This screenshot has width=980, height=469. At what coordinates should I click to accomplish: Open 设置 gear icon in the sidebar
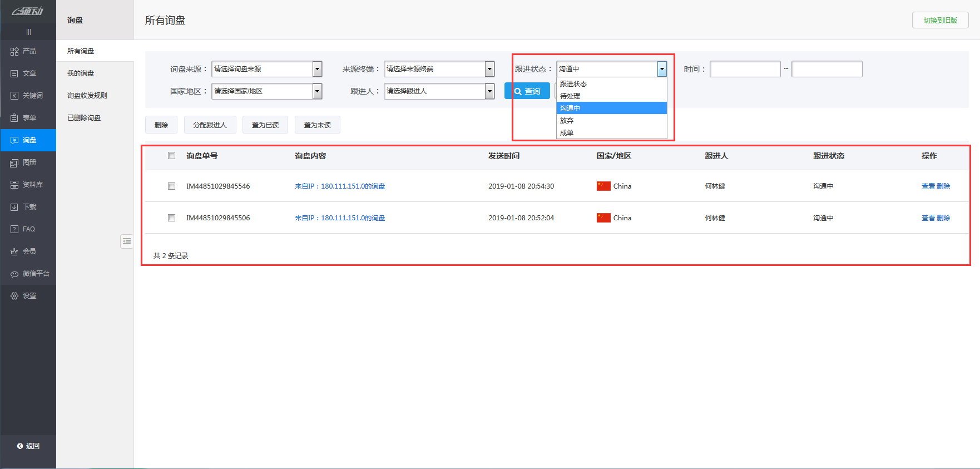point(14,296)
